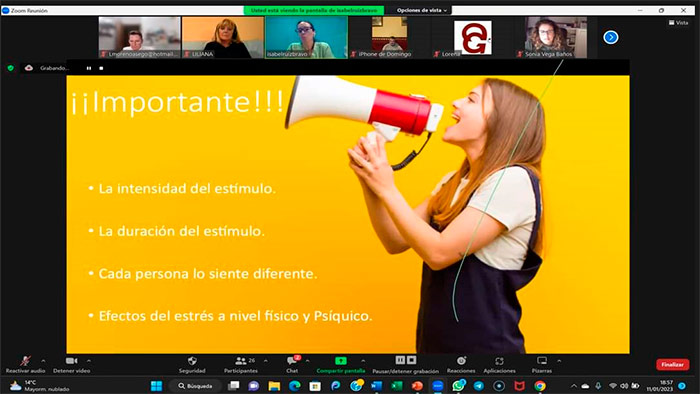This screenshot has height=394, width=700.
Task: Stop camera with Detener video icon
Action: click(71, 361)
